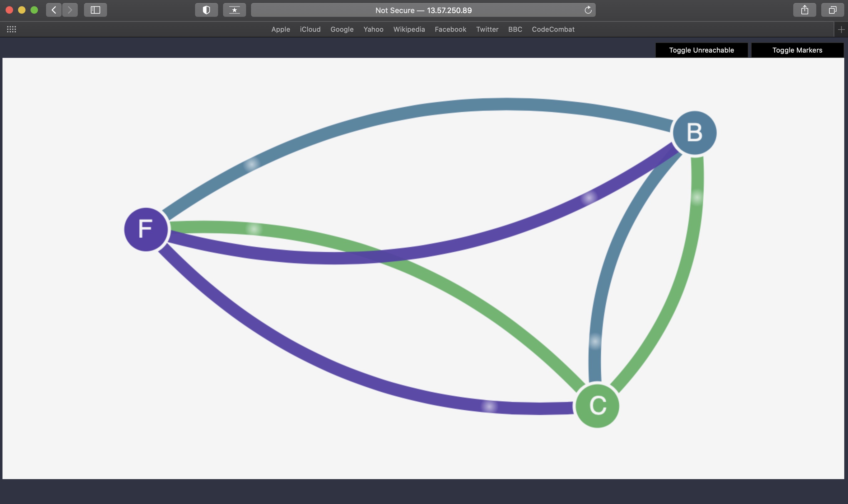Select the purple node labeled F
The width and height of the screenshot is (848, 504).
146,230
